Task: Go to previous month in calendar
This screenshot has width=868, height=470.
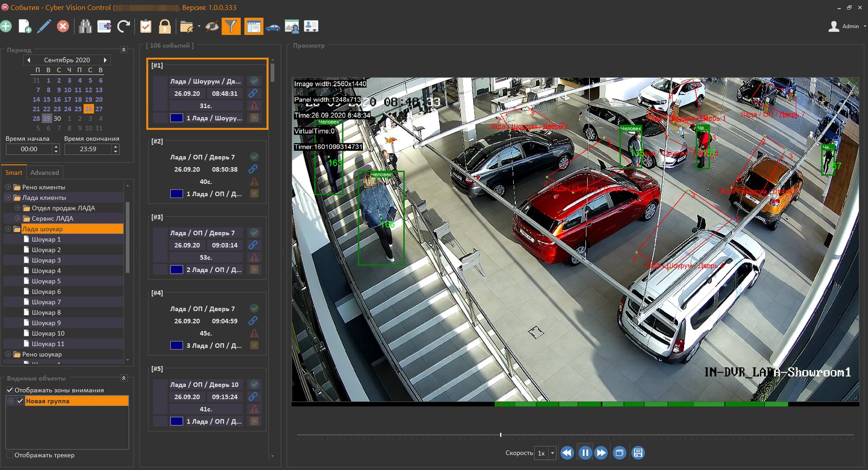Action: tap(29, 60)
